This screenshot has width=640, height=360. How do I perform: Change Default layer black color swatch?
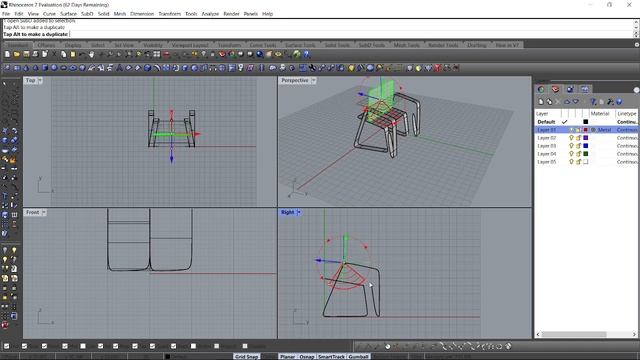coord(586,122)
